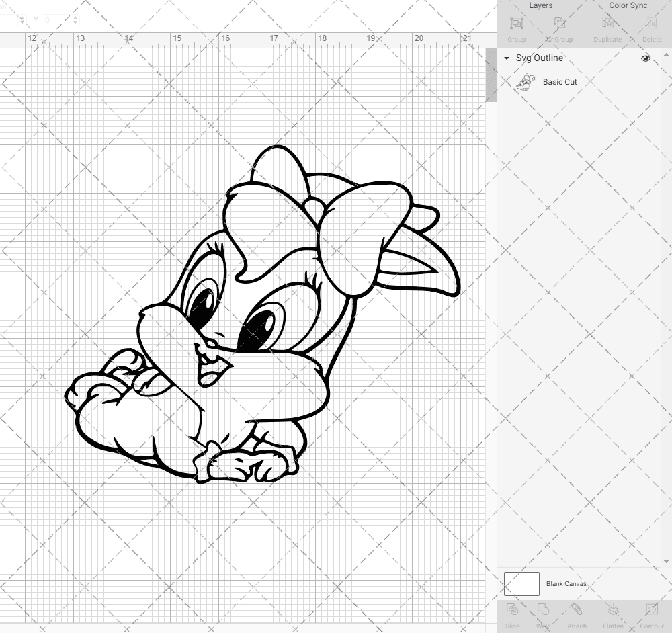
Task: Click the Y position stepper arrows
Action: (75, 20)
